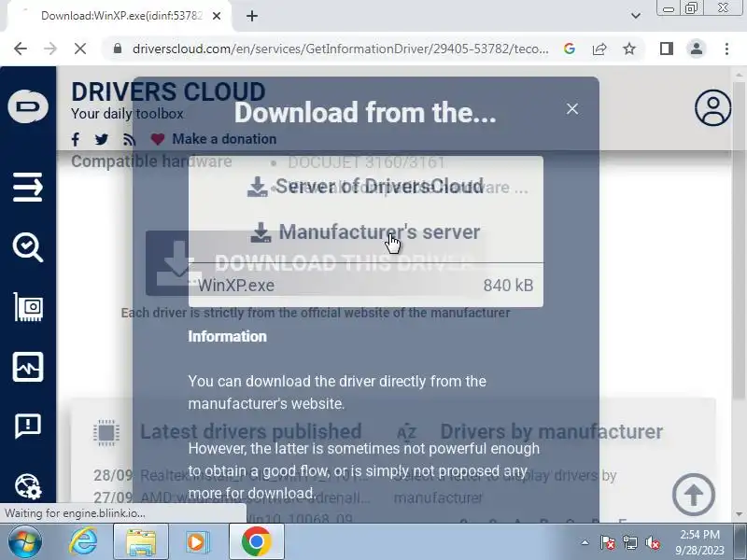Open the RSS feed icon
This screenshot has width=747, height=560.
coord(129,139)
